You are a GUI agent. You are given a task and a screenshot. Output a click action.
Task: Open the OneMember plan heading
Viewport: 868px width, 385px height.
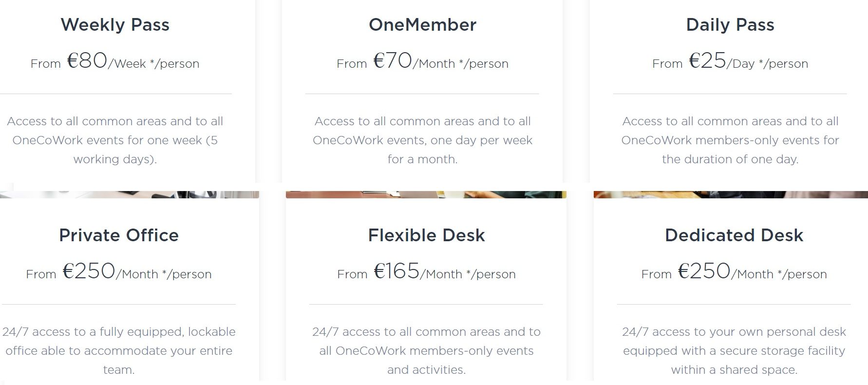(422, 25)
